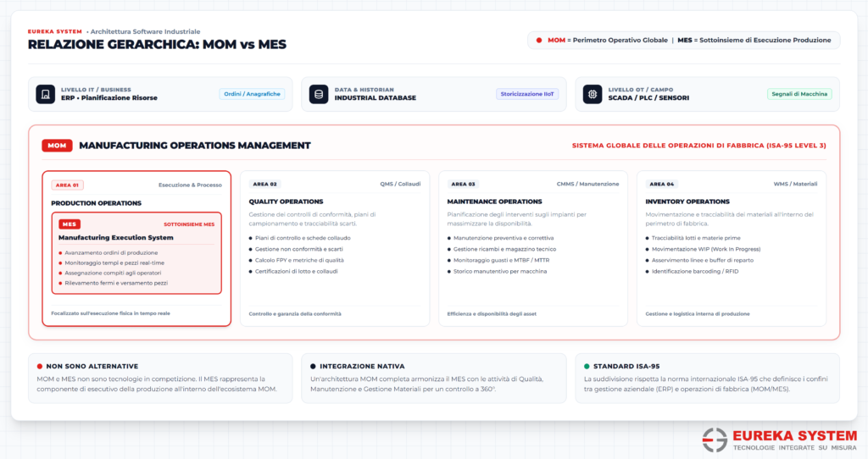Image resolution: width=868 pixels, height=459 pixels.
Task: Click 'Gestione e logistica interna di produzione'
Action: (698, 313)
